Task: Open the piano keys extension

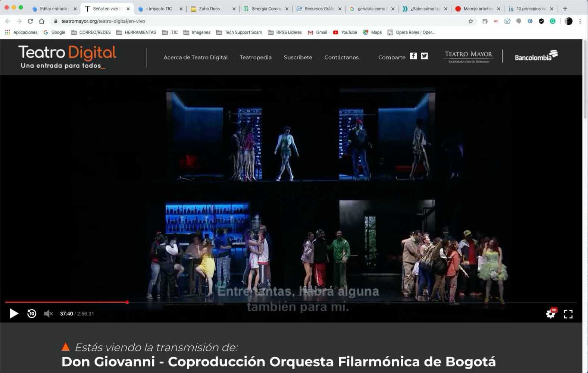Action: coord(485,21)
